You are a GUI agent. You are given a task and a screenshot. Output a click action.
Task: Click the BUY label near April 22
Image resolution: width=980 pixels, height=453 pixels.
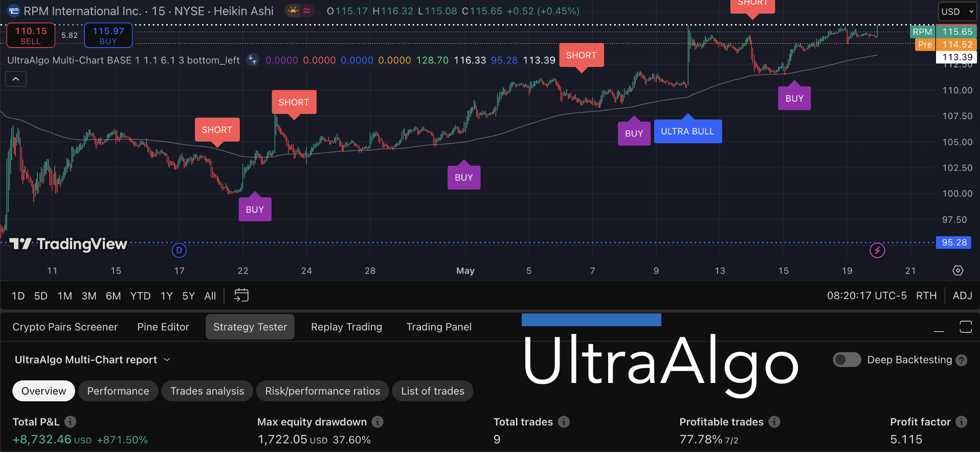255,209
